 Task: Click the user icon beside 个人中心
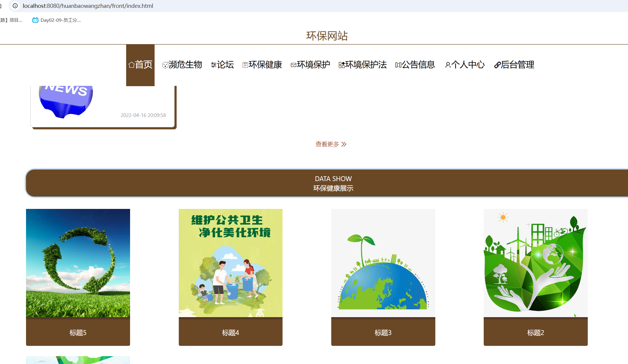coord(448,65)
